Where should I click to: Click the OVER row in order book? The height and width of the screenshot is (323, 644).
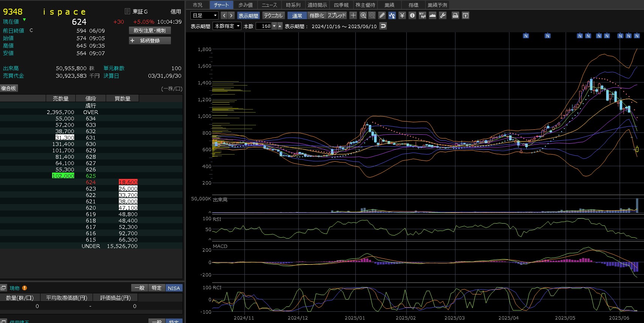(91, 112)
